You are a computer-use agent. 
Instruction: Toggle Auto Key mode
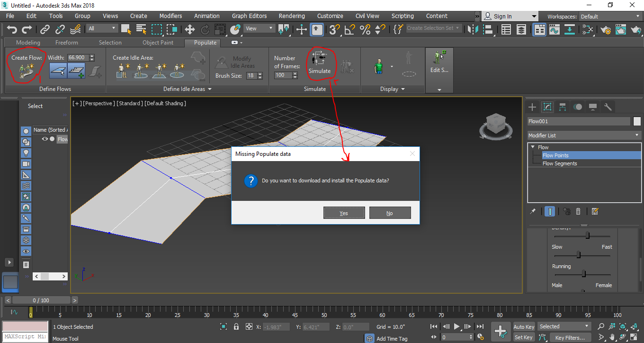point(524,327)
